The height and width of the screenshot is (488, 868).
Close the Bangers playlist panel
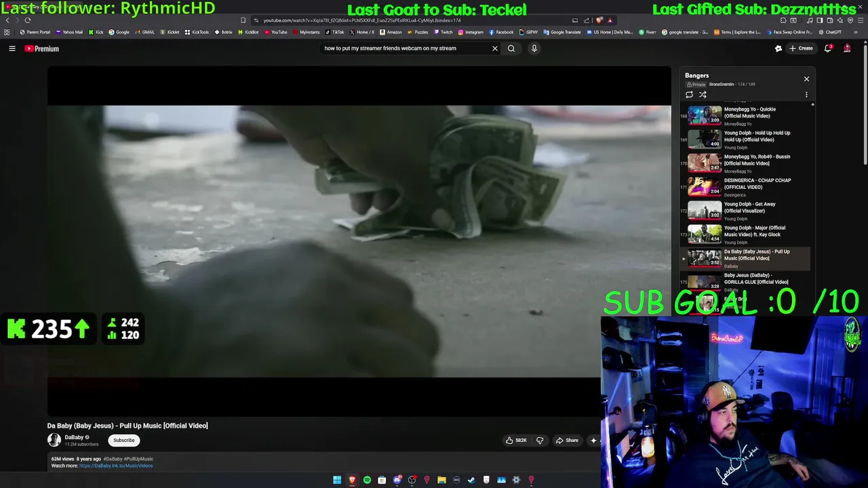click(x=806, y=79)
